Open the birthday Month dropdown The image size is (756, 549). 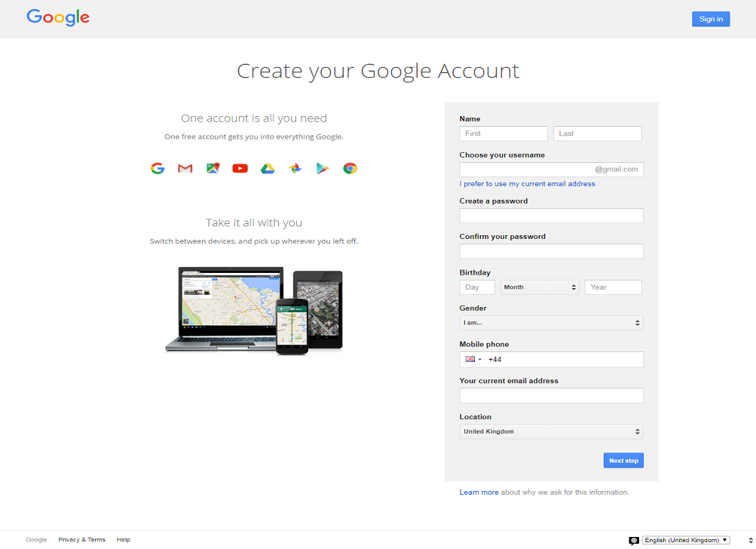(540, 287)
